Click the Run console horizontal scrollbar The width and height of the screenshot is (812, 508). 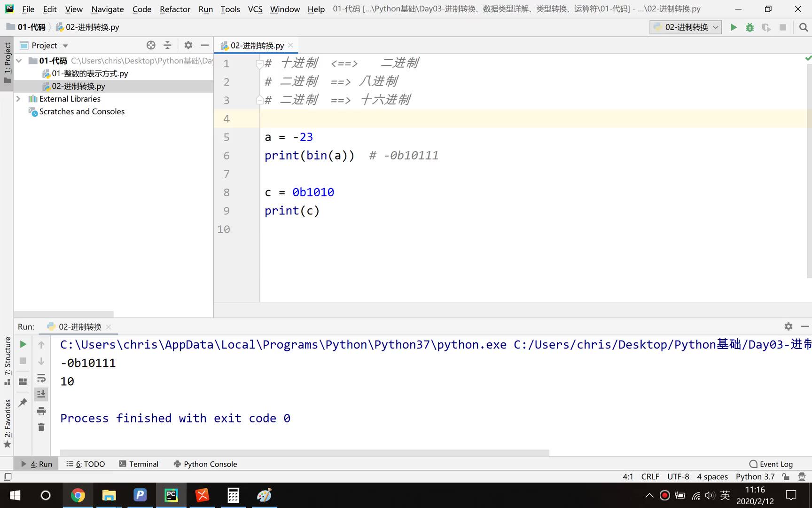click(x=304, y=452)
